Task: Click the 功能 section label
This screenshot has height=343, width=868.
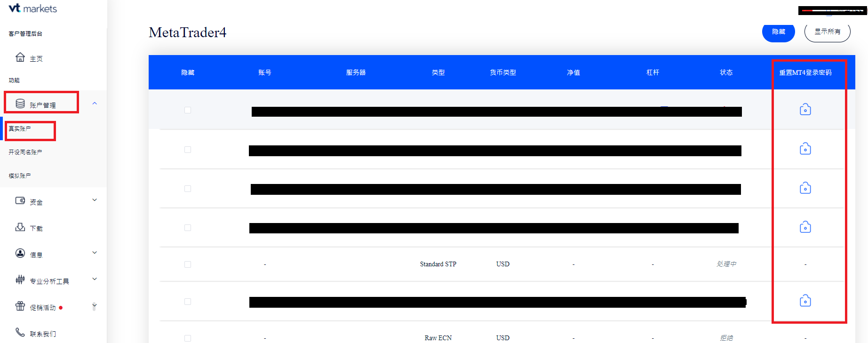Action: pos(14,80)
